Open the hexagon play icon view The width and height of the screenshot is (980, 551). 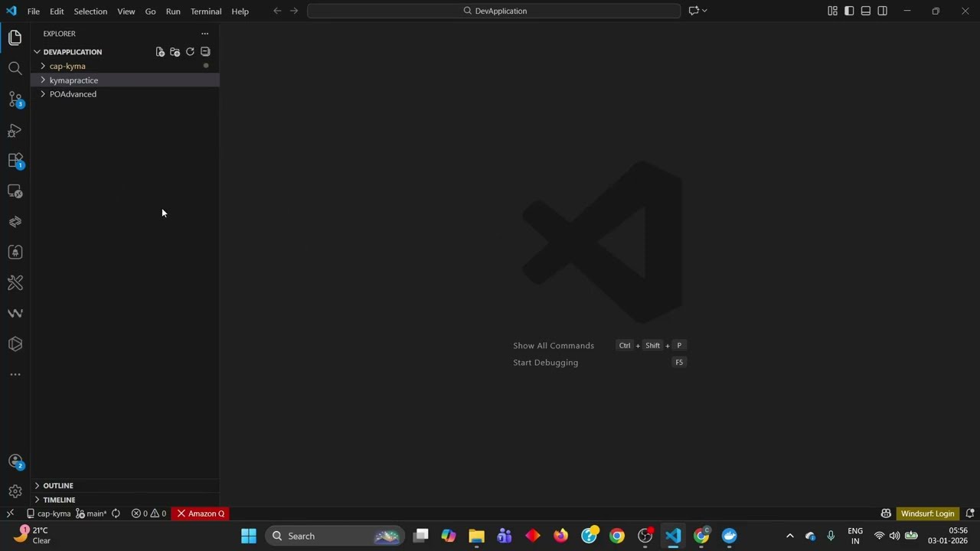(x=15, y=344)
